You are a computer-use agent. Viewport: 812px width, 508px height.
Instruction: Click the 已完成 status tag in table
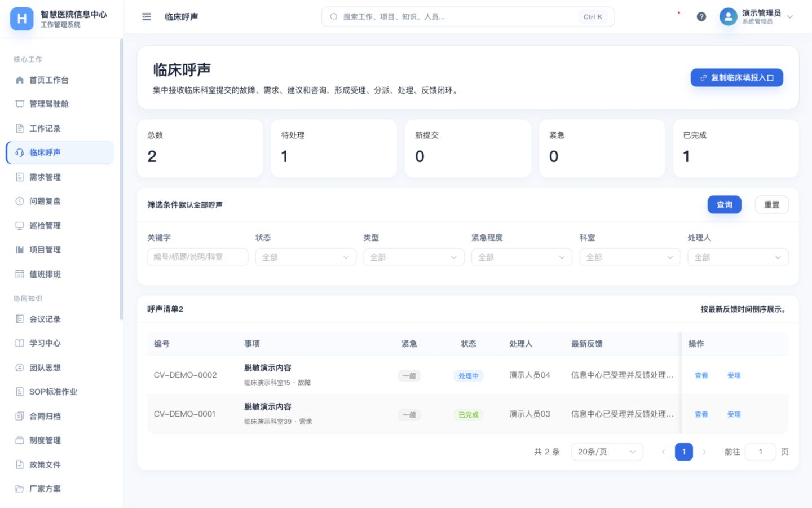(469, 415)
